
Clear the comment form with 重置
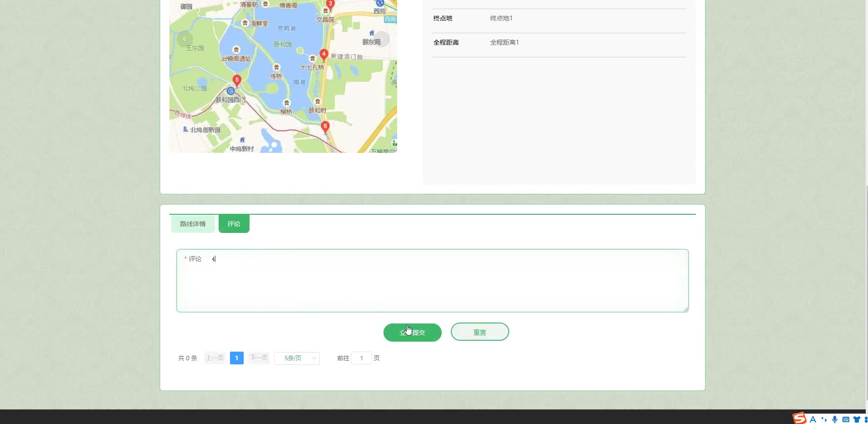[480, 332]
